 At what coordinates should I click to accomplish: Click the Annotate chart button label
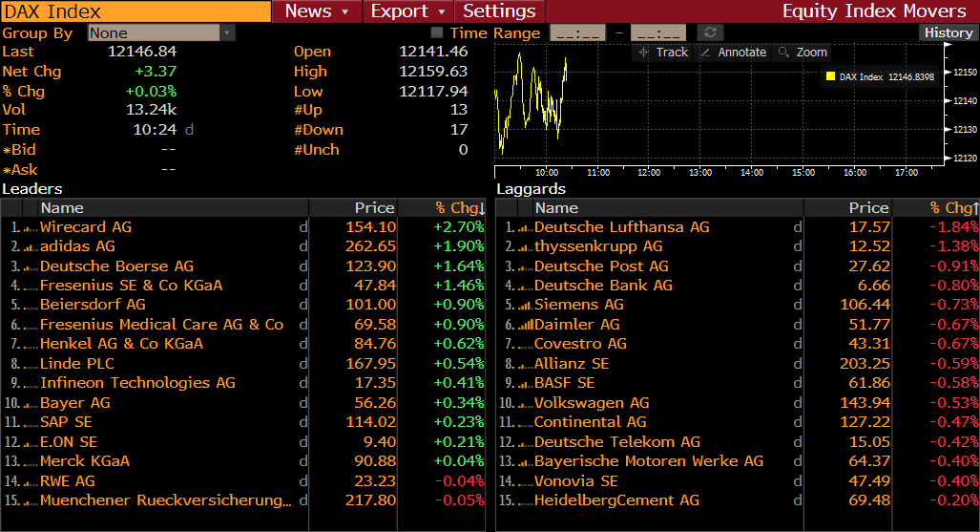(741, 53)
